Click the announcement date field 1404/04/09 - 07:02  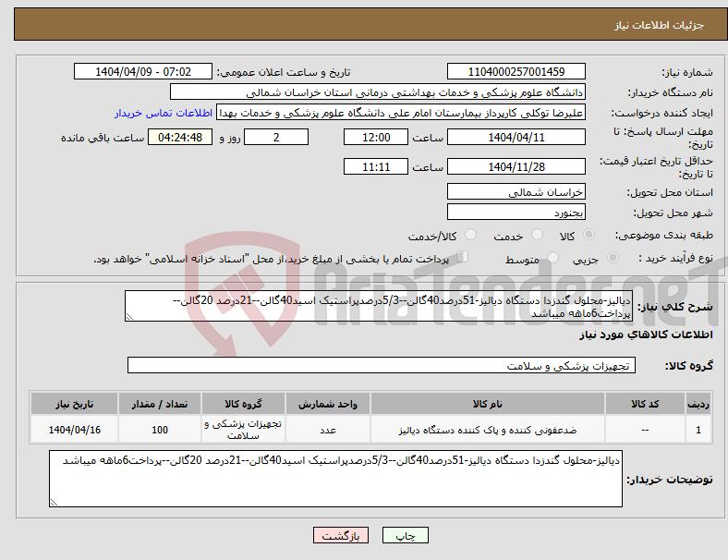point(143,71)
